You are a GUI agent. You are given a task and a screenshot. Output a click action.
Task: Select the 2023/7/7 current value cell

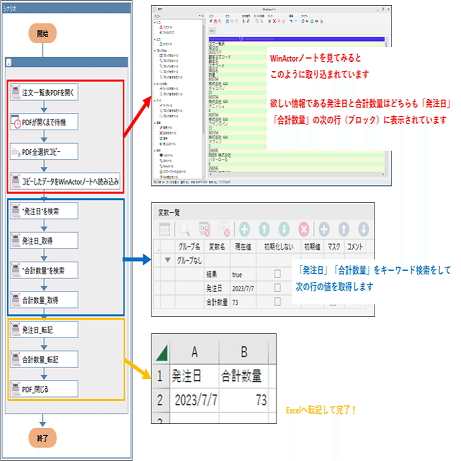click(243, 288)
